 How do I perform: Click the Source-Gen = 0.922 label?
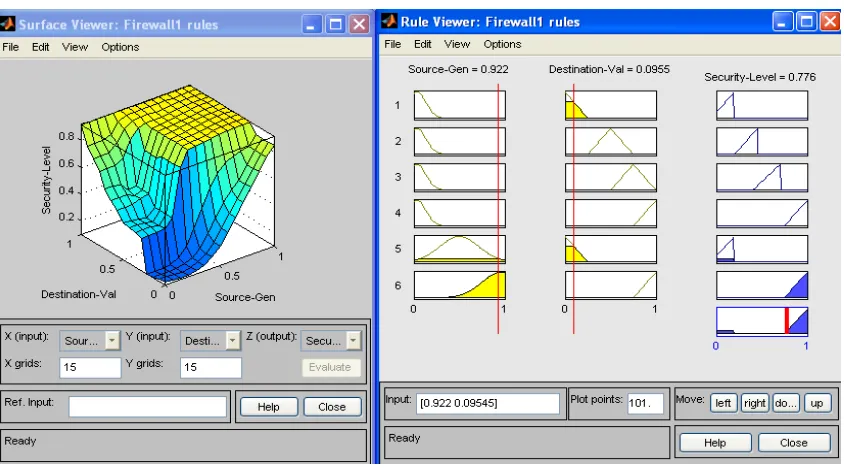pyautogui.click(x=458, y=69)
